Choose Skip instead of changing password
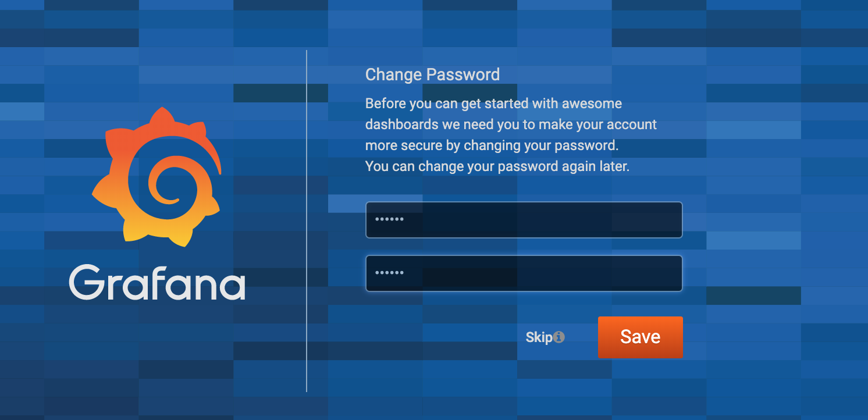868x420 pixels. click(x=540, y=336)
